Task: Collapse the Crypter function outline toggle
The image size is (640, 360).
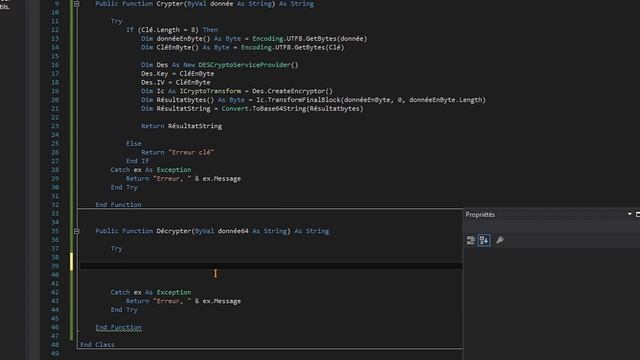Action: [76, 4]
